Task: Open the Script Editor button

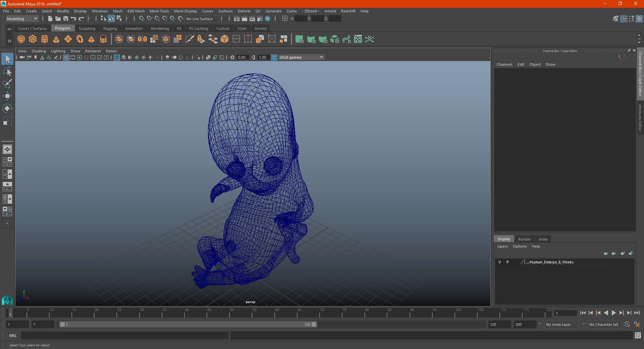Action: (638, 335)
